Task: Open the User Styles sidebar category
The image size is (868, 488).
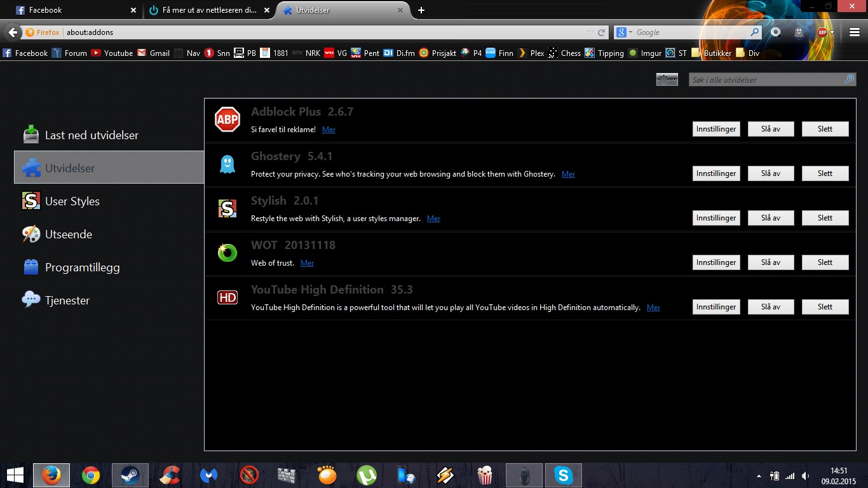Action: tap(109, 201)
